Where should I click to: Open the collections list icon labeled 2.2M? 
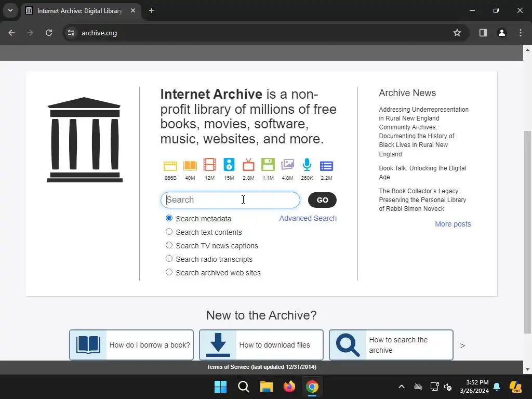pyautogui.click(x=326, y=166)
